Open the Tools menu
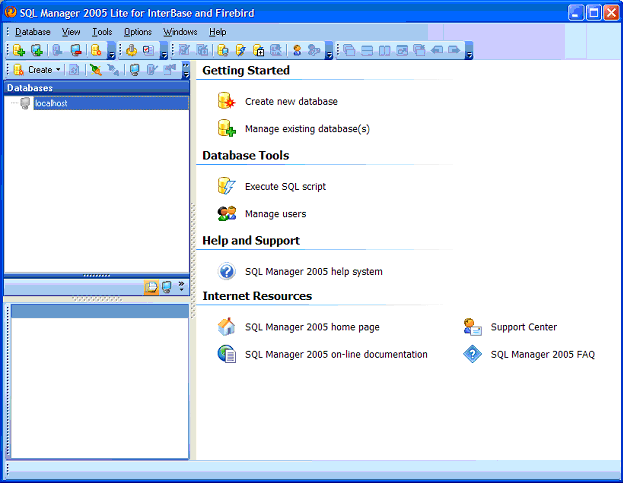 (x=102, y=32)
